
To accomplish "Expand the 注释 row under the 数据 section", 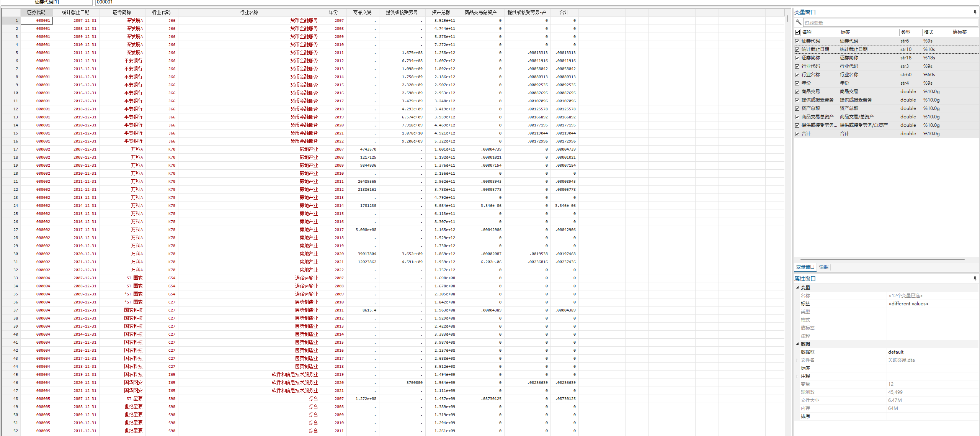I will click(797, 376).
